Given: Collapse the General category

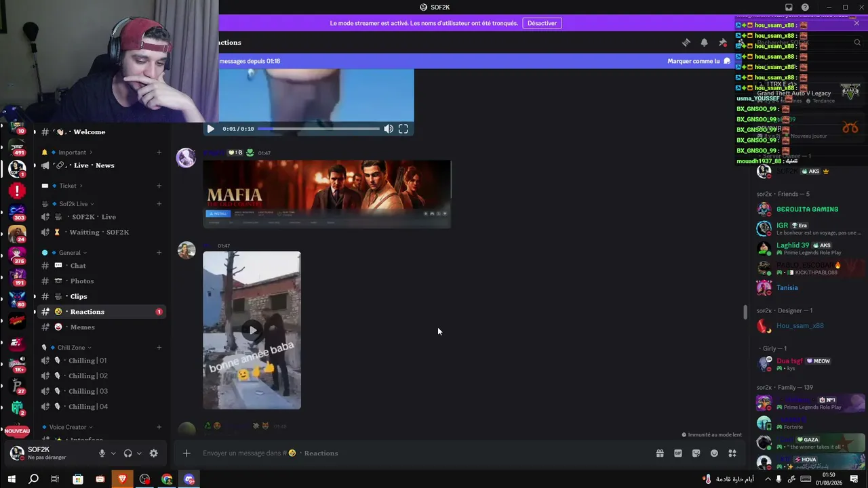Looking at the screenshot, I should click(x=68, y=253).
